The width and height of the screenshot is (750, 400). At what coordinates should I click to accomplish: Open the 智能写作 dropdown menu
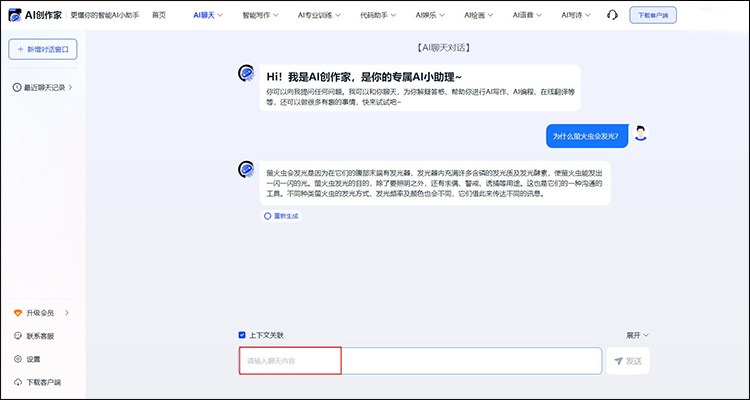coord(264,16)
